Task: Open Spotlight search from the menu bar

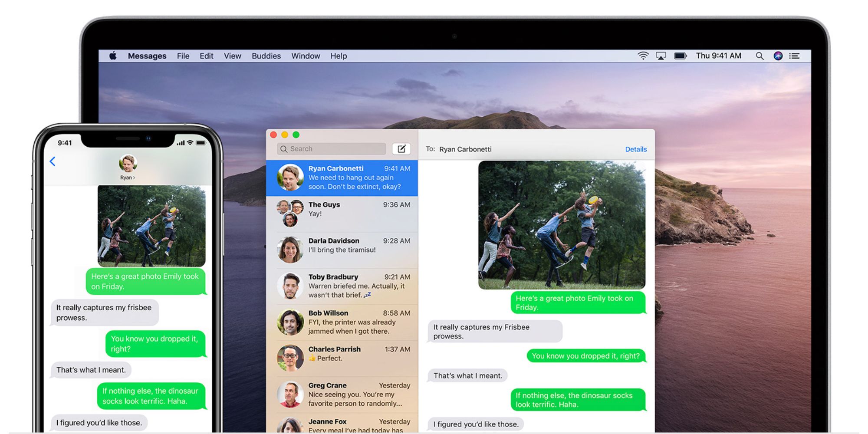Action: [760, 56]
